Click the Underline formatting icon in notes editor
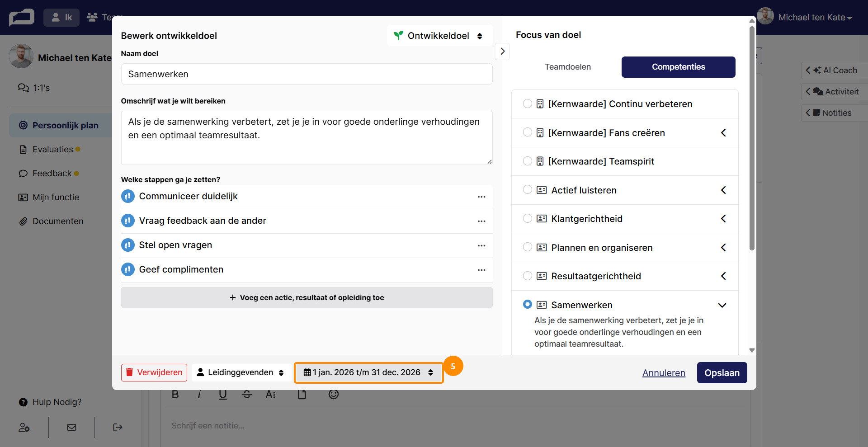 tap(223, 395)
